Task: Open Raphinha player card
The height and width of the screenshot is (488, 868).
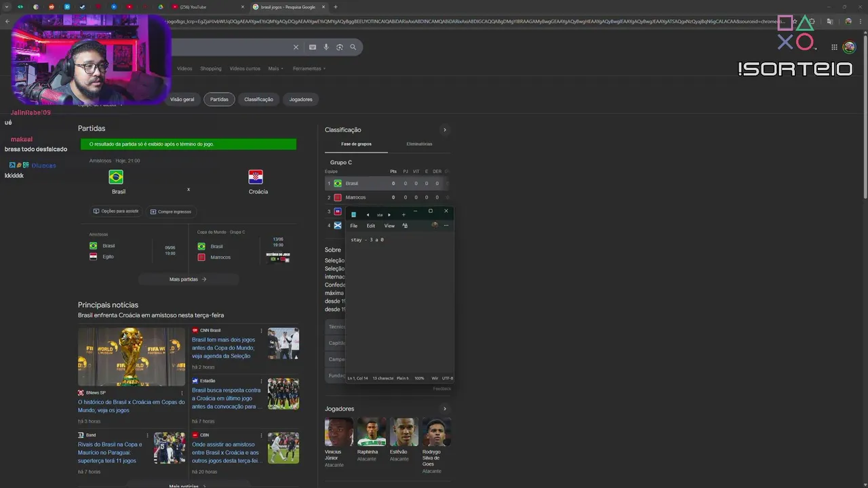Action: 371,440
